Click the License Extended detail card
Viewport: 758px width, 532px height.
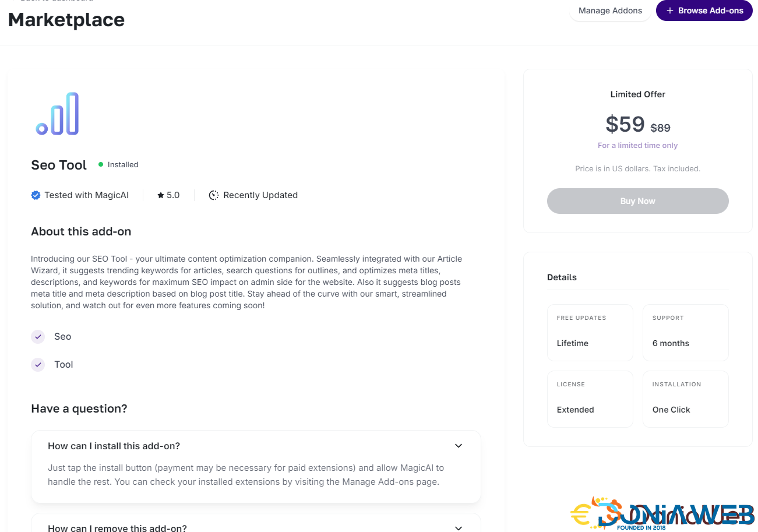[x=590, y=399]
